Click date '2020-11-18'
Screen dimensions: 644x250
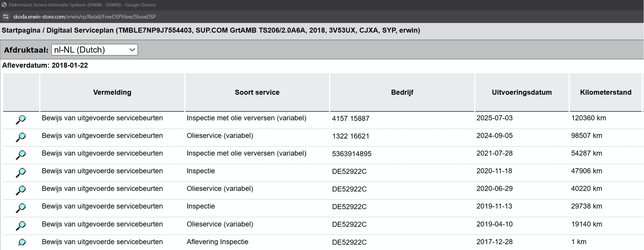click(494, 171)
